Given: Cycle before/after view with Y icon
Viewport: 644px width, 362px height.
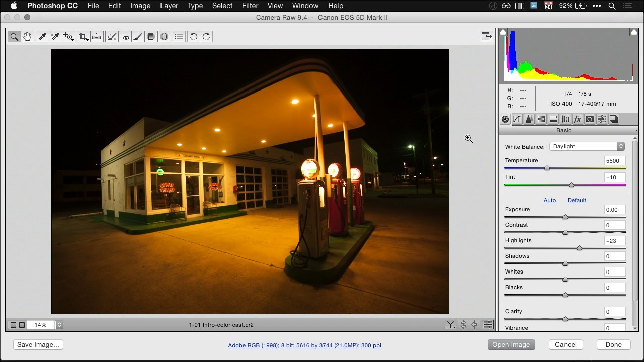Looking at the screenshot, I should (451, 325).
